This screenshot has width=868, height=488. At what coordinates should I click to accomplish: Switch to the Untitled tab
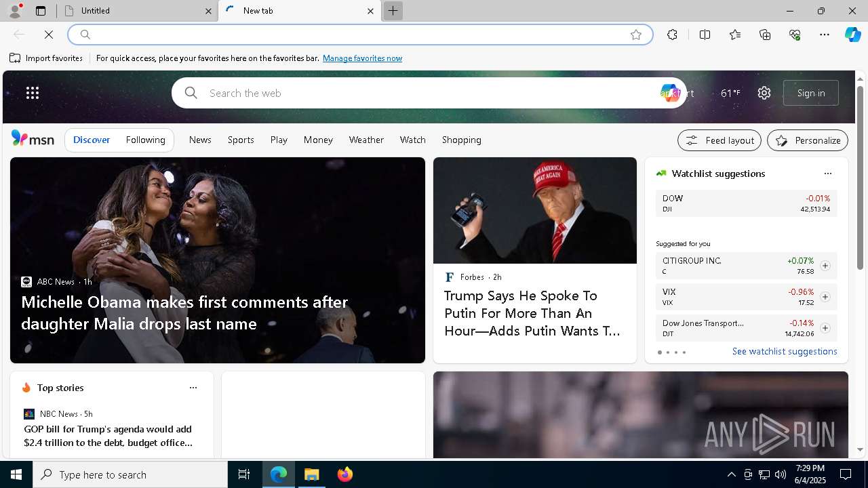tap(137, 11)
